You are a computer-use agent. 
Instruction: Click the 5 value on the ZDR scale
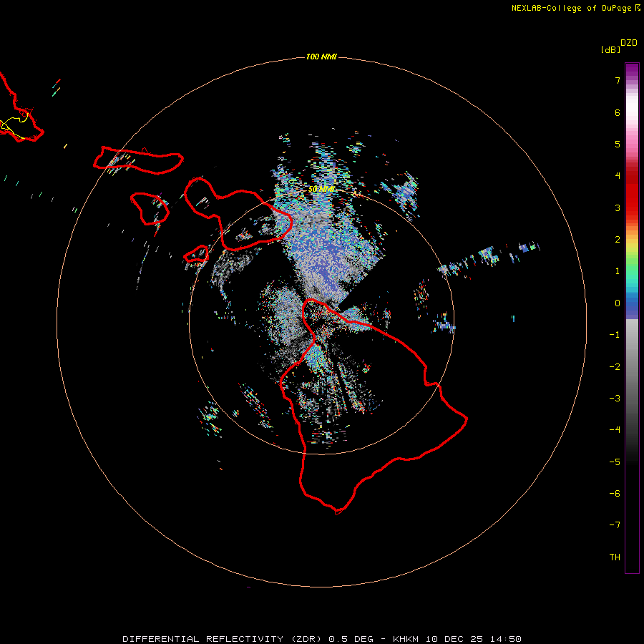(618, 144)
